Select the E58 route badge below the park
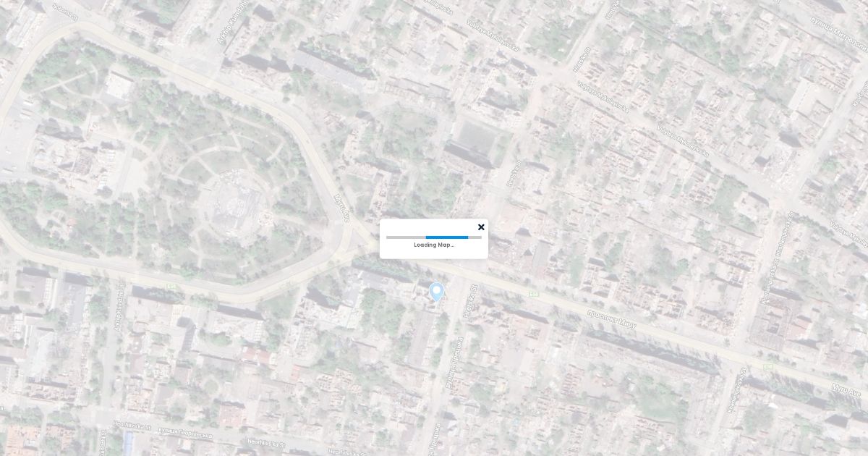This screenshot has height=456, width=868. click(172, 287)
